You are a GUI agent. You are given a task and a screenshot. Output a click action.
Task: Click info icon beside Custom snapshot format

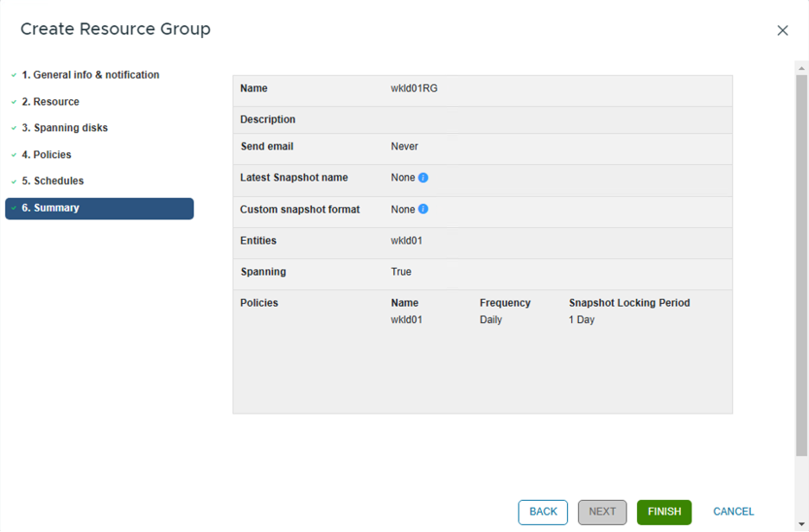[424, 209]
